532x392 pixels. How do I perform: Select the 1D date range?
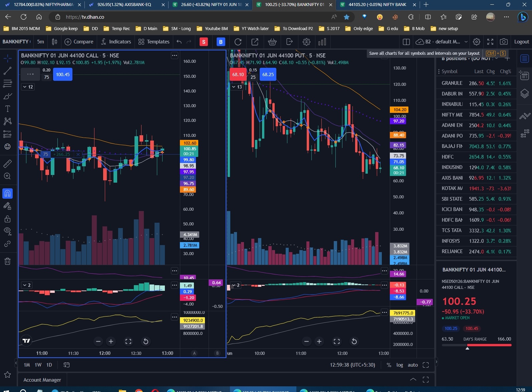pyautogui.click(x=49, y=365)
